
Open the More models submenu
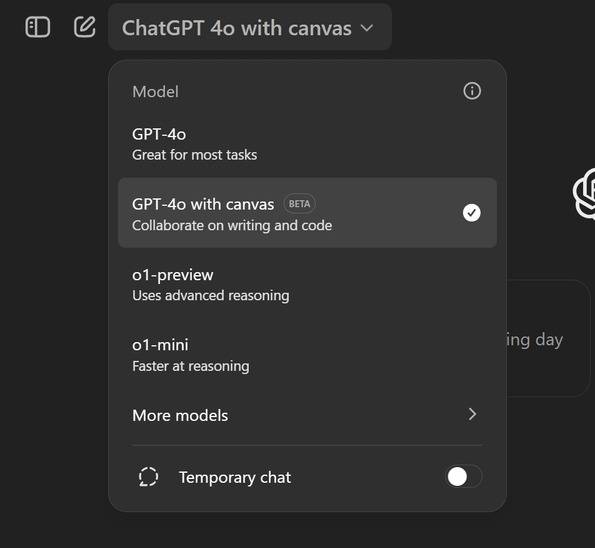[x=307, y=415]
